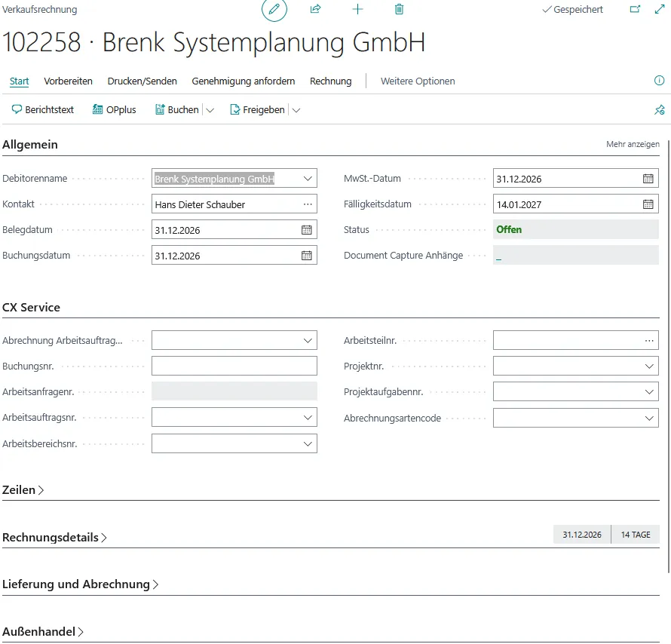Open the Arbeitsauftragsnr. dropdown
671x644 pixels.
click(308, 417)
